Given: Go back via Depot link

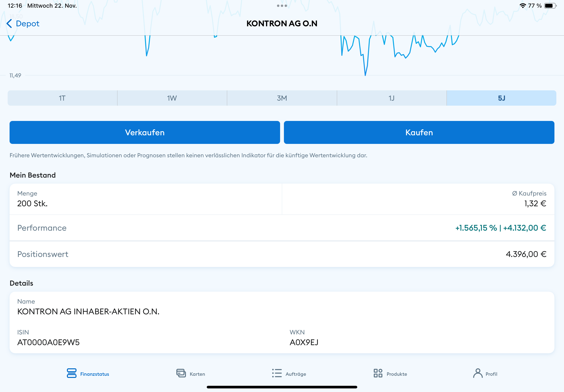Looking at the screenshot, I should [27, 24].
